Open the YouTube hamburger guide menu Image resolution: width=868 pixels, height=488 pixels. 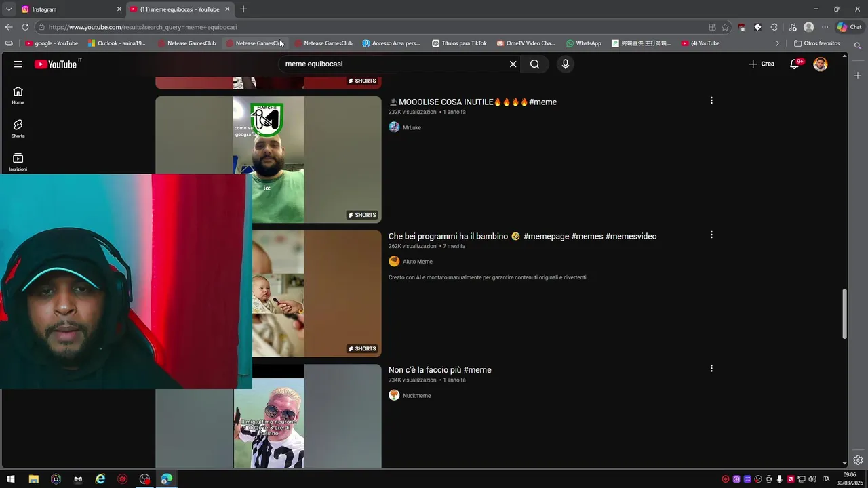tap(18, 64)
